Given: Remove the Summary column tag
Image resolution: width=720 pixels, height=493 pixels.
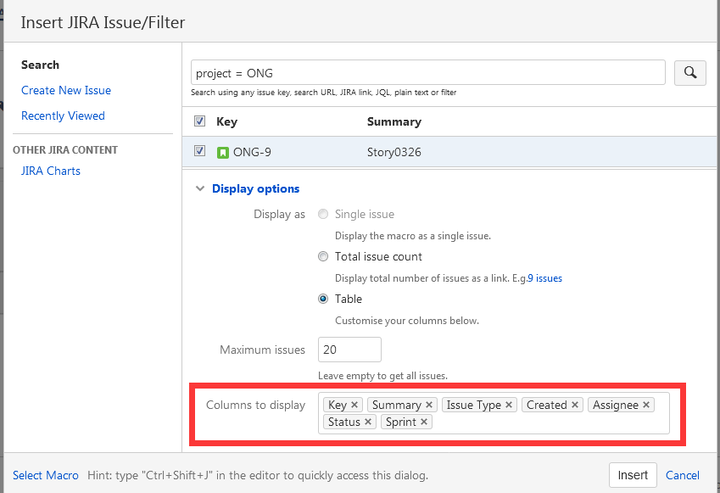Looking at the screenshot, I should (429, 405).
